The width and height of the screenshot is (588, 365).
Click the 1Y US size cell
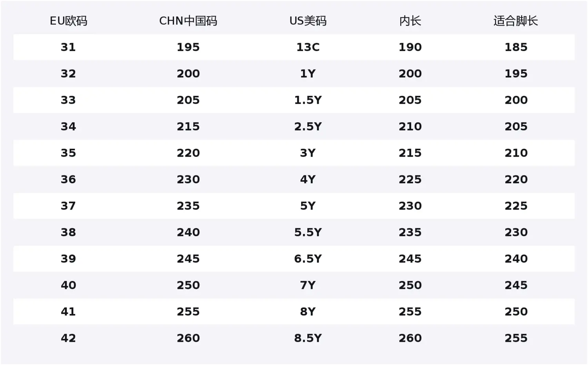point(308,73)
